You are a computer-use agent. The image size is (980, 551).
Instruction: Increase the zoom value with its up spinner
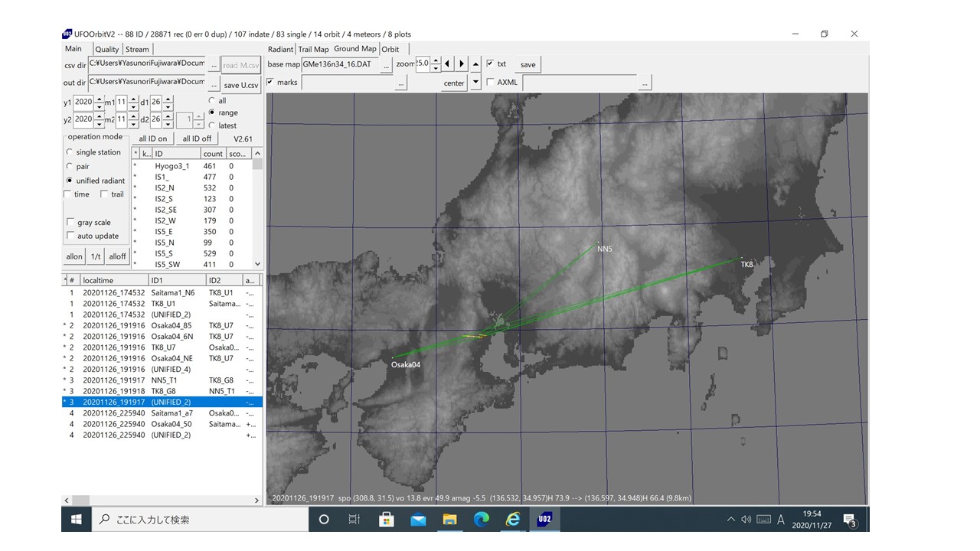pos(436,61)
